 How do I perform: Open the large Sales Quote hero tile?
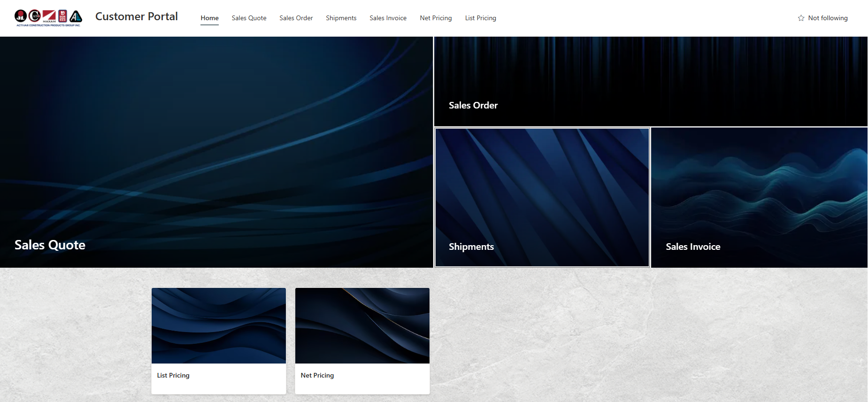click(216, 141)
